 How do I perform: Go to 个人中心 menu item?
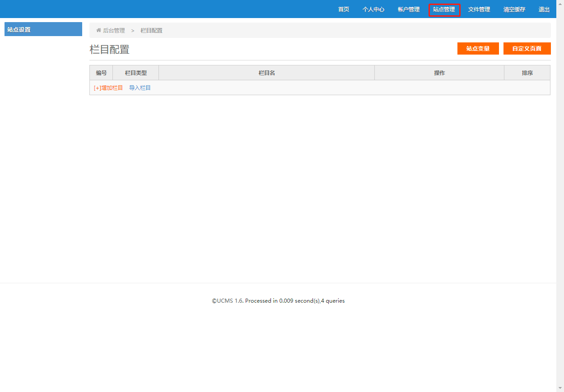373,9
